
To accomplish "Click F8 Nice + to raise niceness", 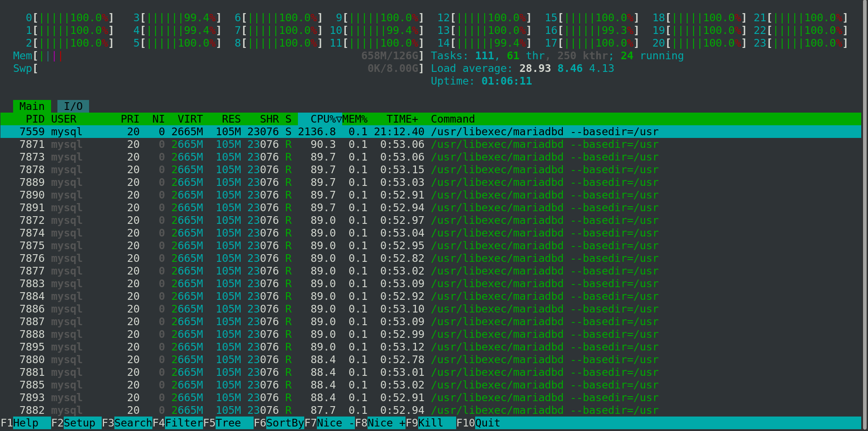I will 380,423.
